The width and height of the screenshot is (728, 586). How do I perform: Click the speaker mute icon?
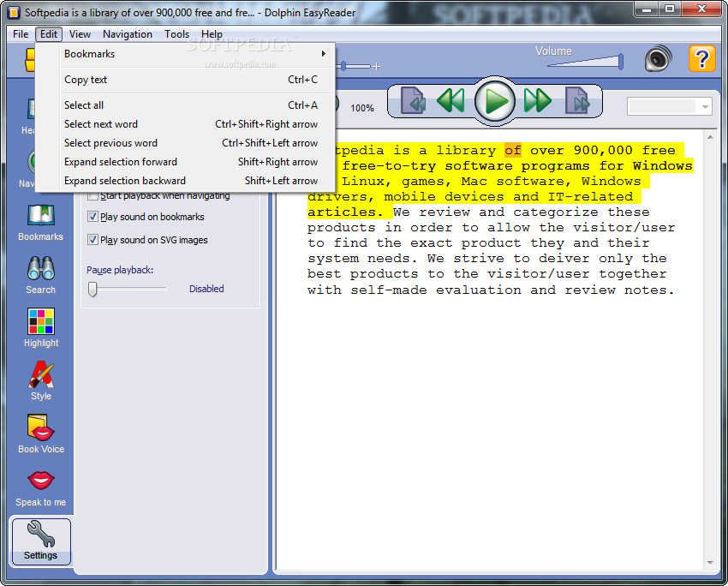(658, 59)
